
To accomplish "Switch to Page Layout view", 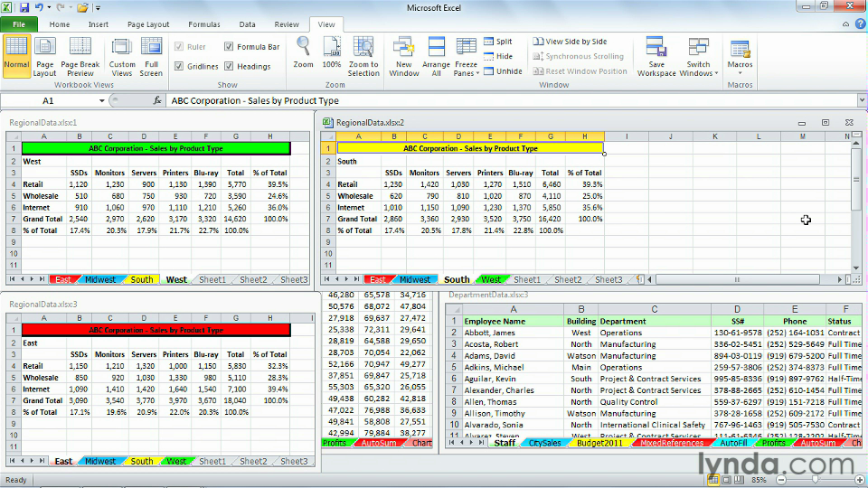I will point(45,56).
